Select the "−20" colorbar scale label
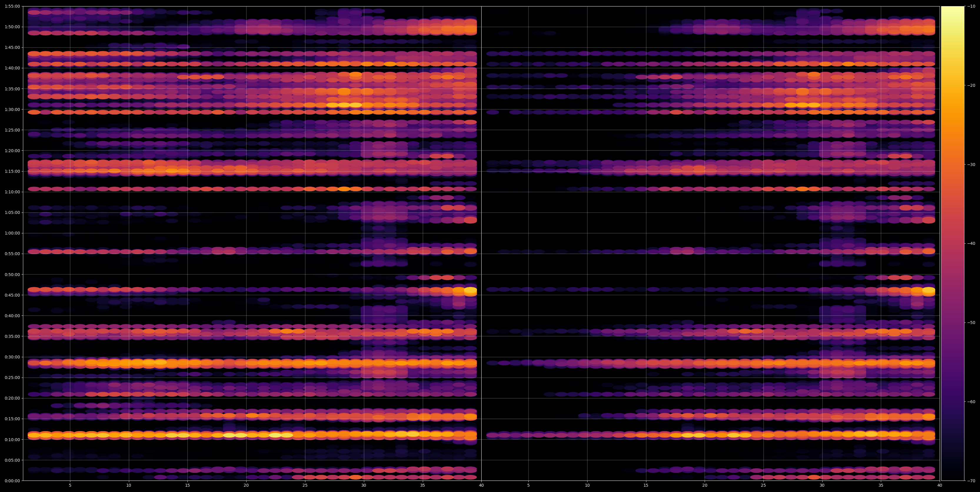Image resolution: width=980 pixels, height=492 pixels. (971, 85)
